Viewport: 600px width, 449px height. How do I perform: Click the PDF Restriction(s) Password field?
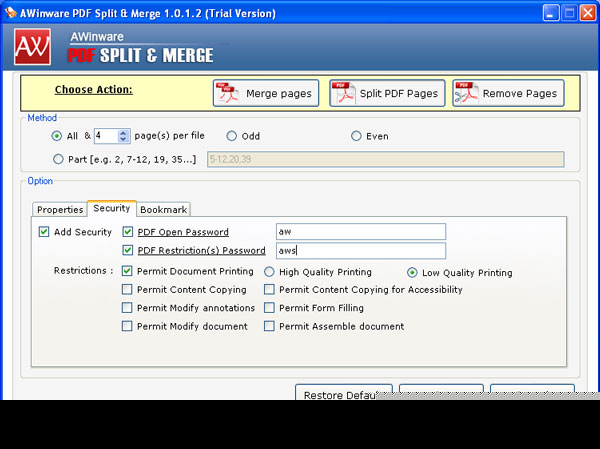361,251
